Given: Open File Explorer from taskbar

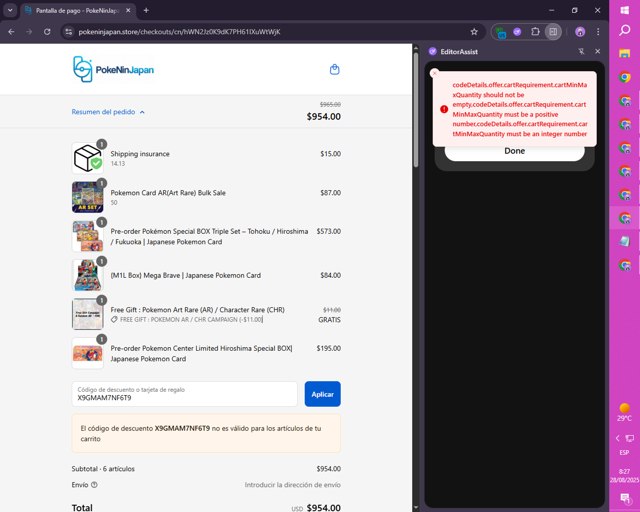Looking at the screenshot, I should pos(624,53).
